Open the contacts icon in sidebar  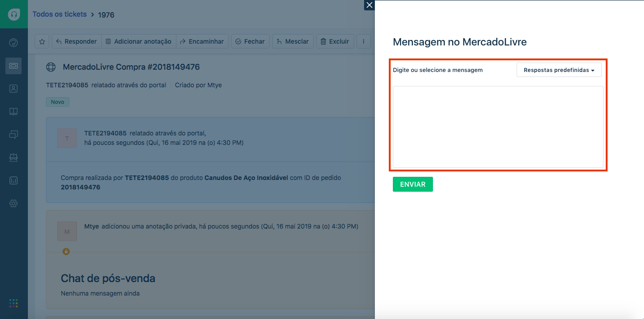[x=14, y=89]
